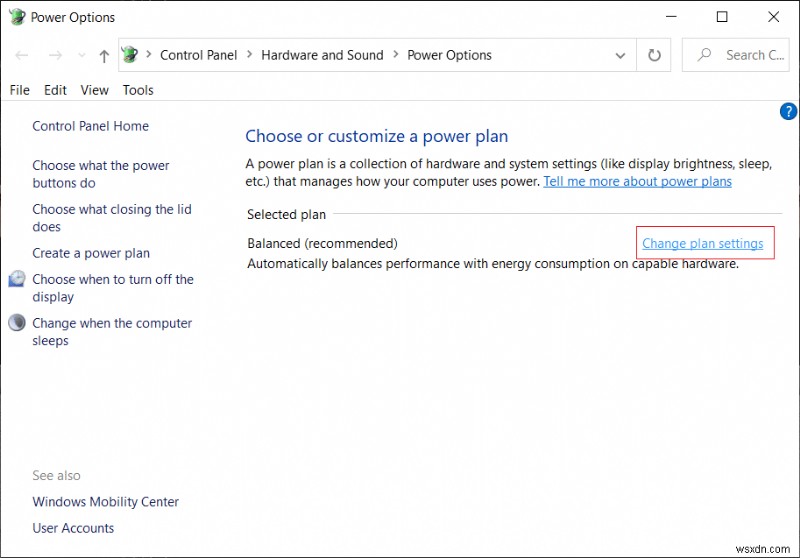Click the back navigation arrow
This screenshot has height=558, width=800.
point(23,56)
